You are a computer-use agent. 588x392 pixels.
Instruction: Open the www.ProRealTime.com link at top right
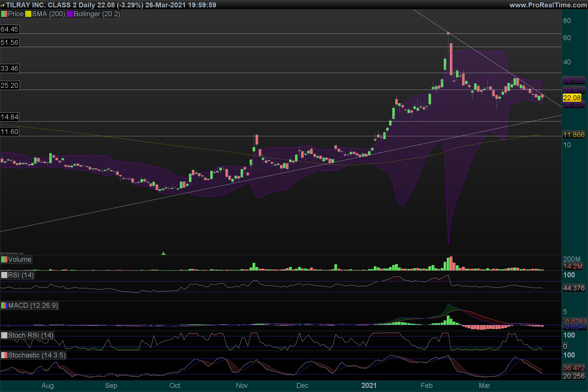coord(548,5)
